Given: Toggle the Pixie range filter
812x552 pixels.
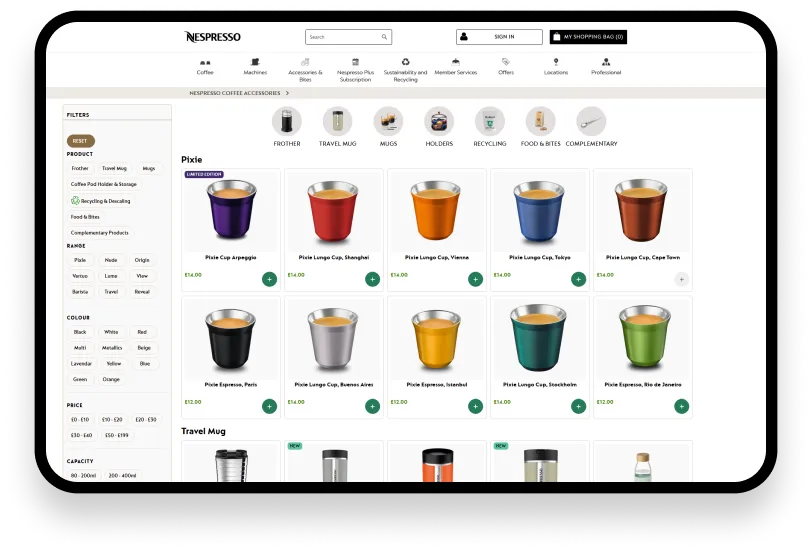Looking at the screenshot, I should (80, 260).
